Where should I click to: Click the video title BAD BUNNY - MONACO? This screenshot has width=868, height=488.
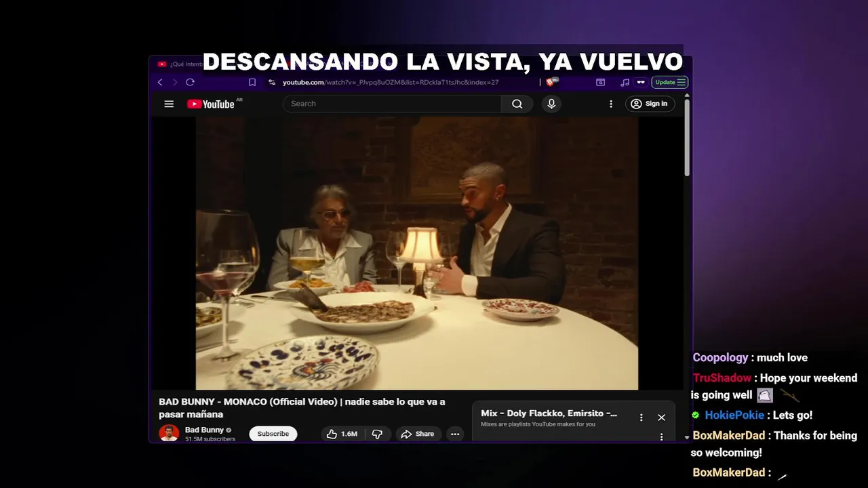(302, 407)
